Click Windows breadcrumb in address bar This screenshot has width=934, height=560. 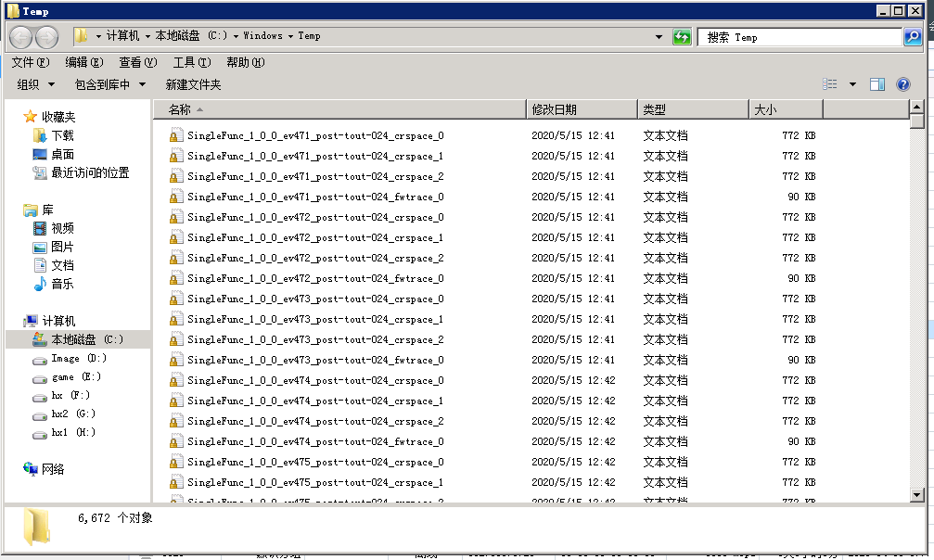[x=262, y=36]
